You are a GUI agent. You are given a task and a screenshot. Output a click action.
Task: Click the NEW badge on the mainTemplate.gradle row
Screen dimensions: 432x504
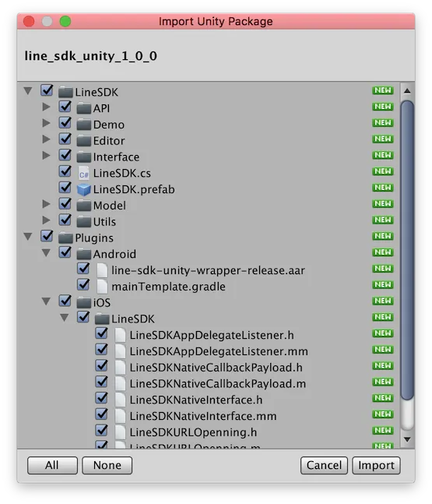(383, 284)
